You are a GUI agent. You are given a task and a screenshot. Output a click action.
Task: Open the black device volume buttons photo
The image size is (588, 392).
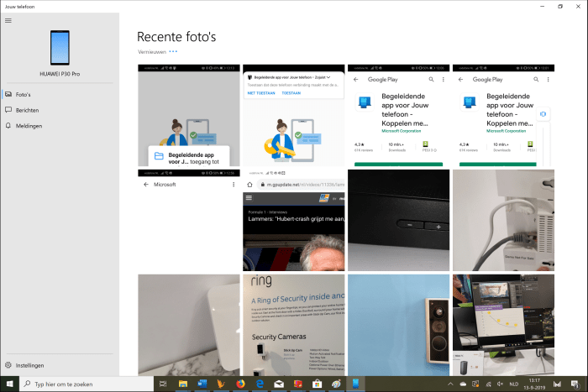(x=399, y=220)
